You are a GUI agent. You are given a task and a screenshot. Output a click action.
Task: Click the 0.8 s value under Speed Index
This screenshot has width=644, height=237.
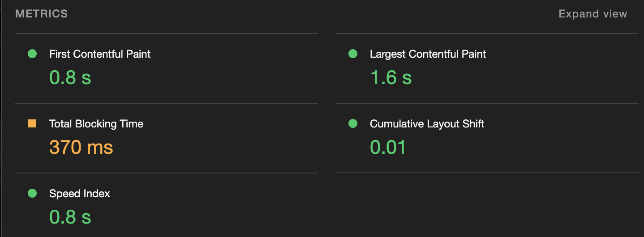click(x=70, y=217)
